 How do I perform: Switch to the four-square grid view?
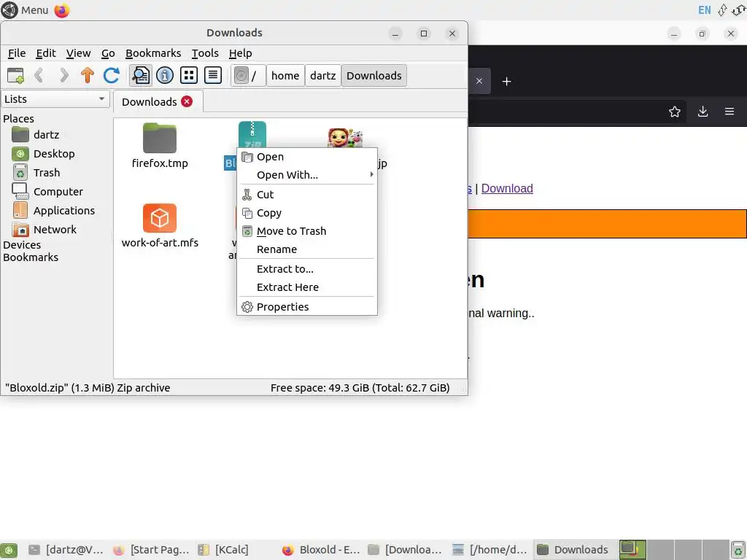[189, 75]
